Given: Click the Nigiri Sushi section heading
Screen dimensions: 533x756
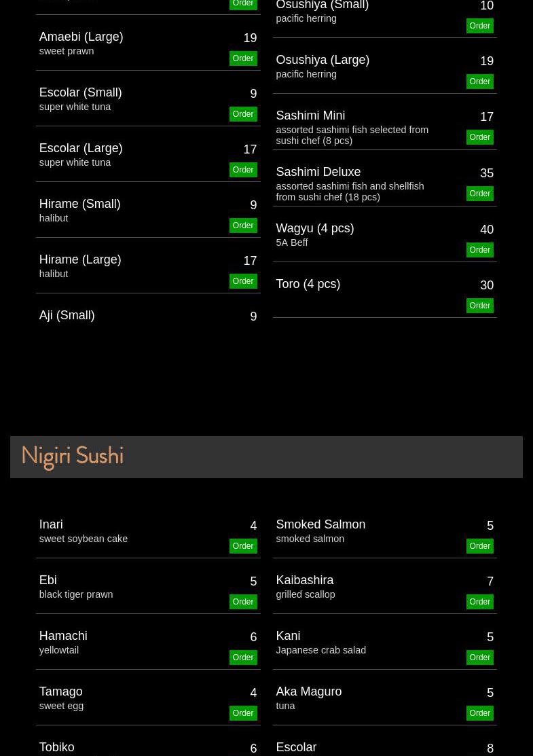Looking at the screenshot, I should [x=73, y=456].
